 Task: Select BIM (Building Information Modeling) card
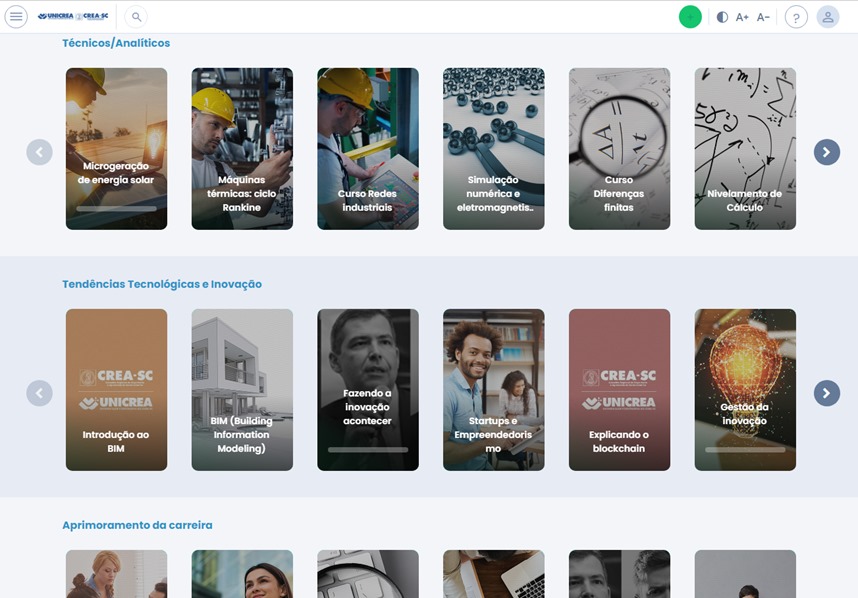coord(242,390)
